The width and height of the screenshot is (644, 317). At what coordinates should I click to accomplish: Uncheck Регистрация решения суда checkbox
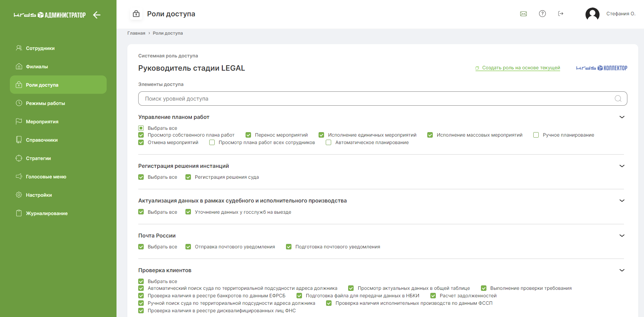pos(188,177)
